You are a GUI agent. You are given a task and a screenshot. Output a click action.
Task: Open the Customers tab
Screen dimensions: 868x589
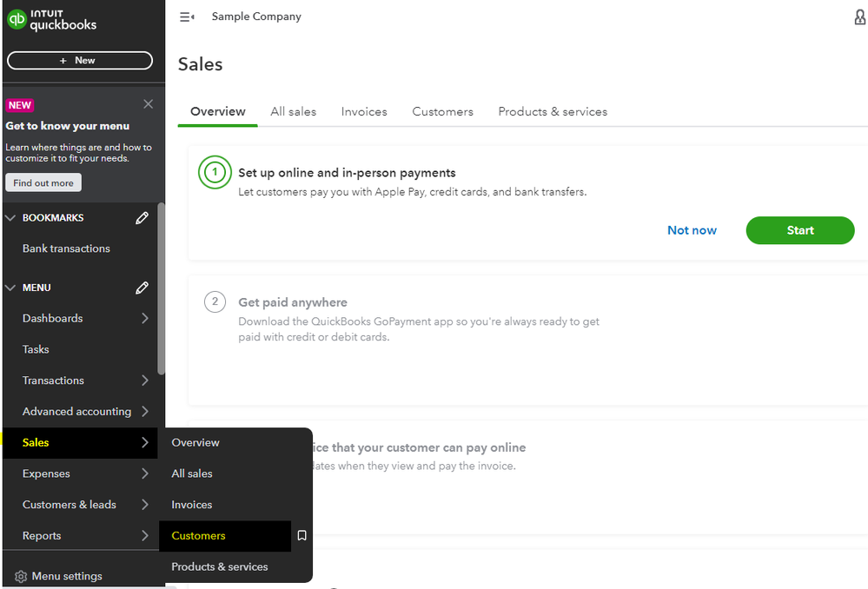[443, 112]
